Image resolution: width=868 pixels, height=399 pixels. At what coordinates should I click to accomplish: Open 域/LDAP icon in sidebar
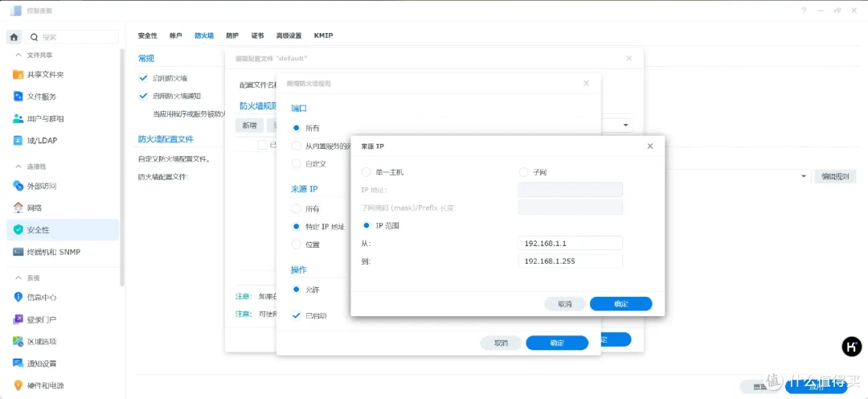pos(18,141)
